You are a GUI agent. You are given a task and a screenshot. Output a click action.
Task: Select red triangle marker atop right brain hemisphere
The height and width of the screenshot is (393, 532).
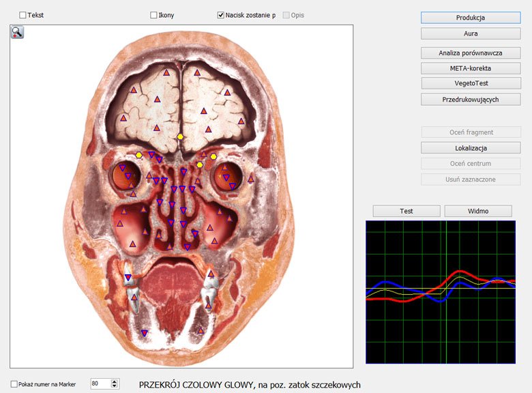point(197,72)
